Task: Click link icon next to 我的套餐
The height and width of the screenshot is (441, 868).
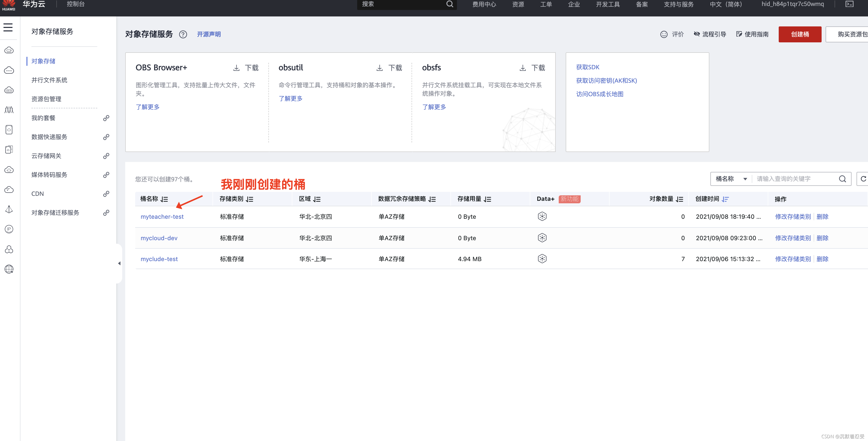Action: (106, 118)
